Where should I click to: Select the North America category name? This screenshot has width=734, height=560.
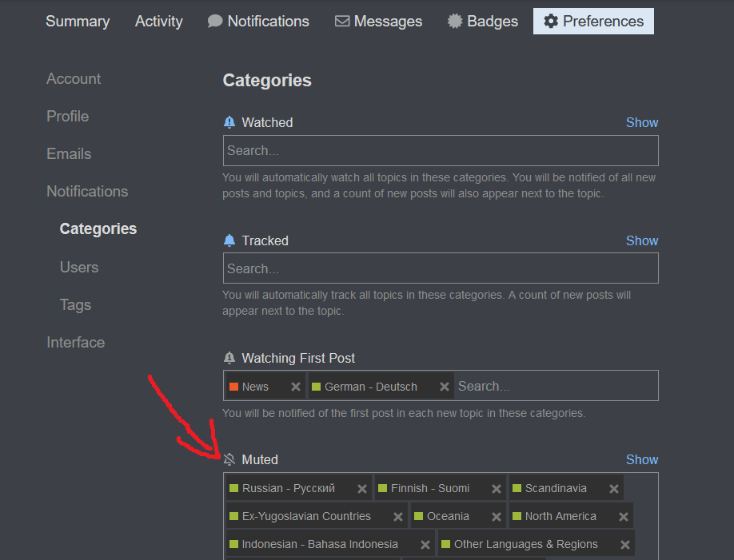click(x=560, y=516)
